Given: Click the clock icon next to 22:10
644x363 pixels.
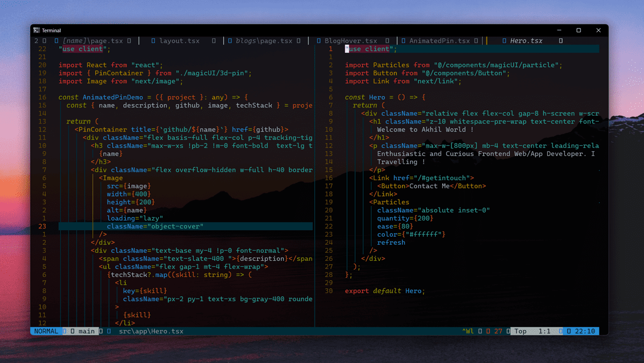Looking at the screenshot, I should tap(569, 331).
